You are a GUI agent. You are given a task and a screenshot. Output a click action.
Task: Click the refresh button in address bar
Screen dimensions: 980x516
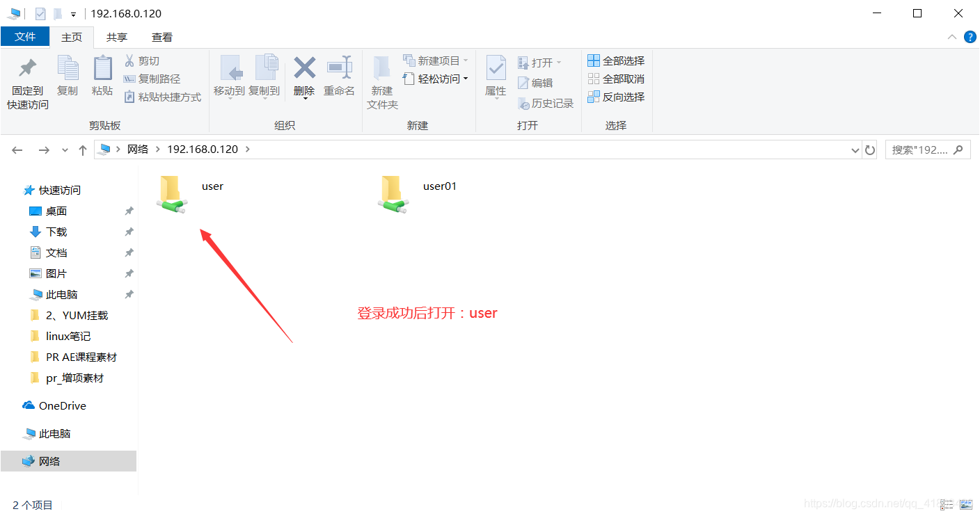[870, 149]
